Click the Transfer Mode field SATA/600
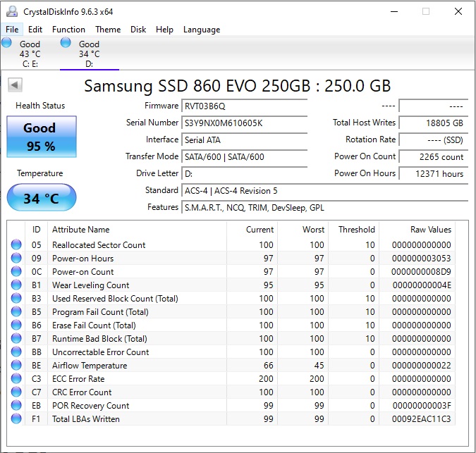Screen dimensions: 476x453 (x=245, y=157)
